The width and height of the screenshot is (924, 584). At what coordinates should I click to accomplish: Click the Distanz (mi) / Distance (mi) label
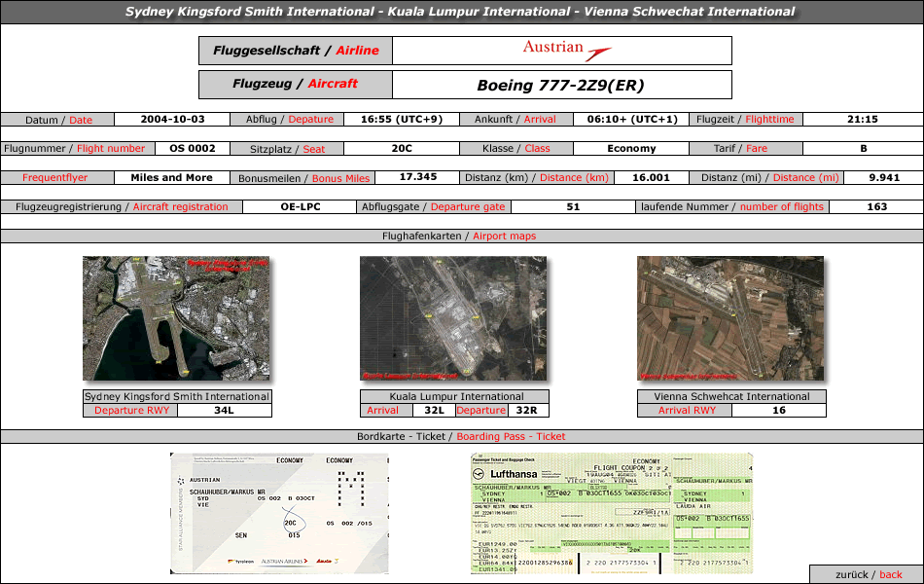coord(769,177)
